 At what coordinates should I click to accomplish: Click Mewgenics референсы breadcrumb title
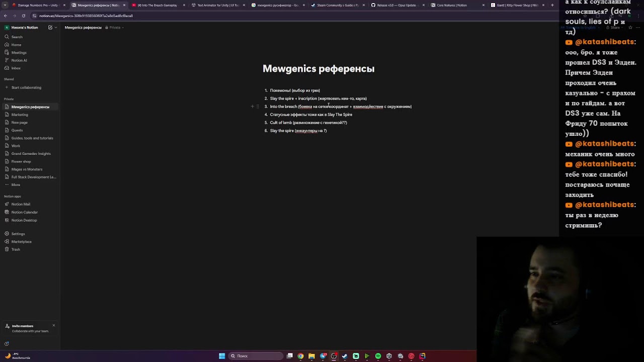coord(83,27)
